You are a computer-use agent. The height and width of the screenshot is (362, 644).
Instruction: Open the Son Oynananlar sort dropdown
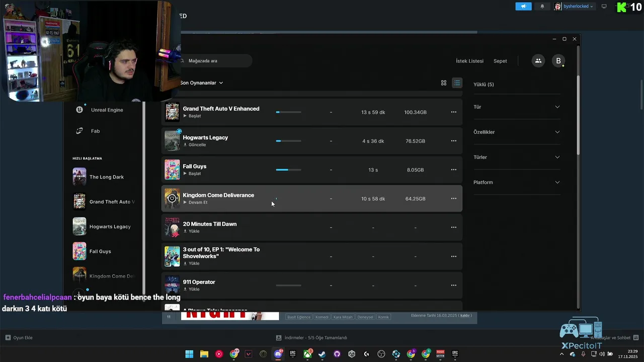tap(201, 83)
